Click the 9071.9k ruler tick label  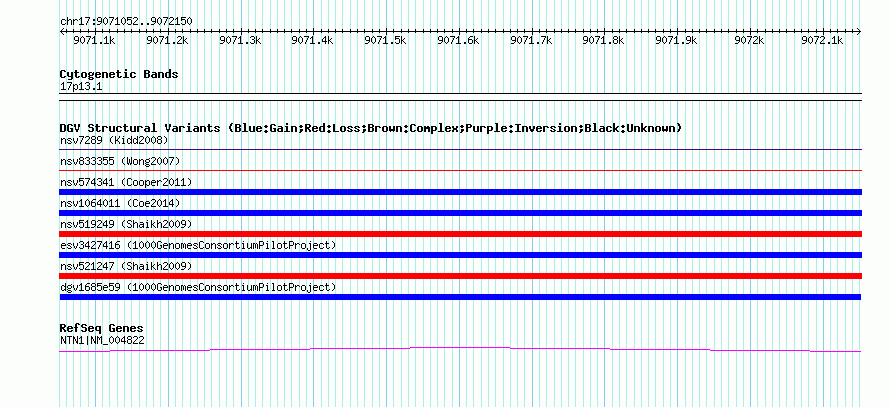(x=677, y=40)
